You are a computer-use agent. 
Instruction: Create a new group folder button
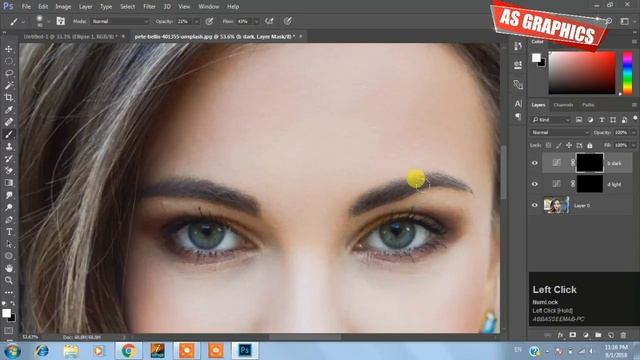coord(598,335)
